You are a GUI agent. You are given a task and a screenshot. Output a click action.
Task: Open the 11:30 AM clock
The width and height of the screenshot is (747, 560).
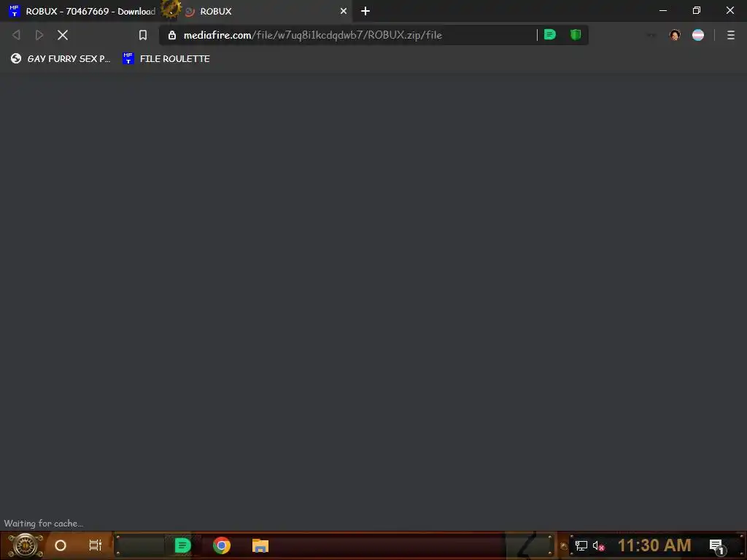(x=654, y=545)
